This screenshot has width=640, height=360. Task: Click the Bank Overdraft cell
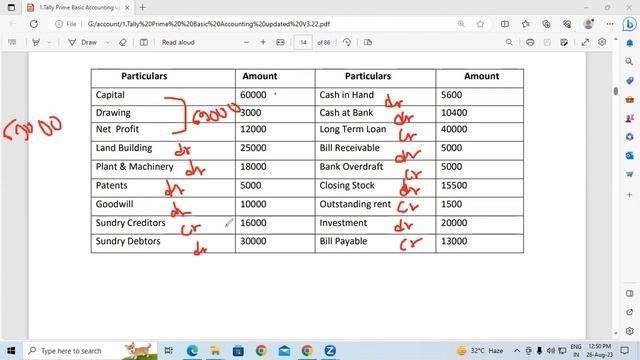[375, 169]
